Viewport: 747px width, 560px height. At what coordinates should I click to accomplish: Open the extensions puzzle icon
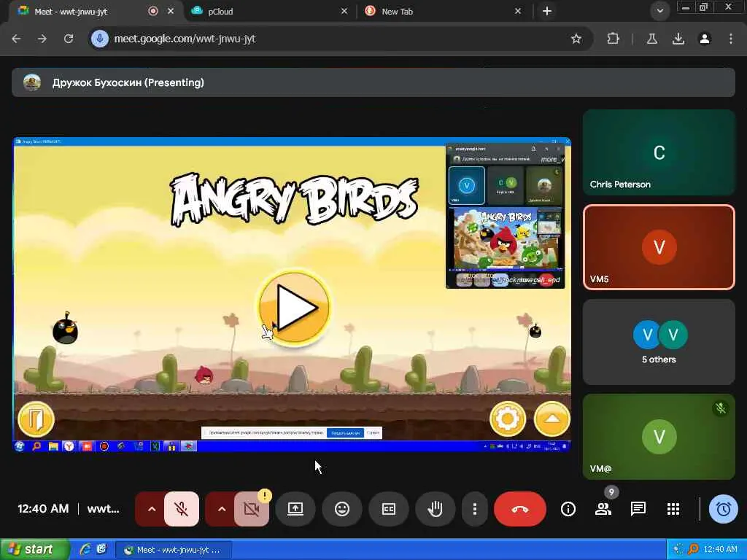pos(613,39)
